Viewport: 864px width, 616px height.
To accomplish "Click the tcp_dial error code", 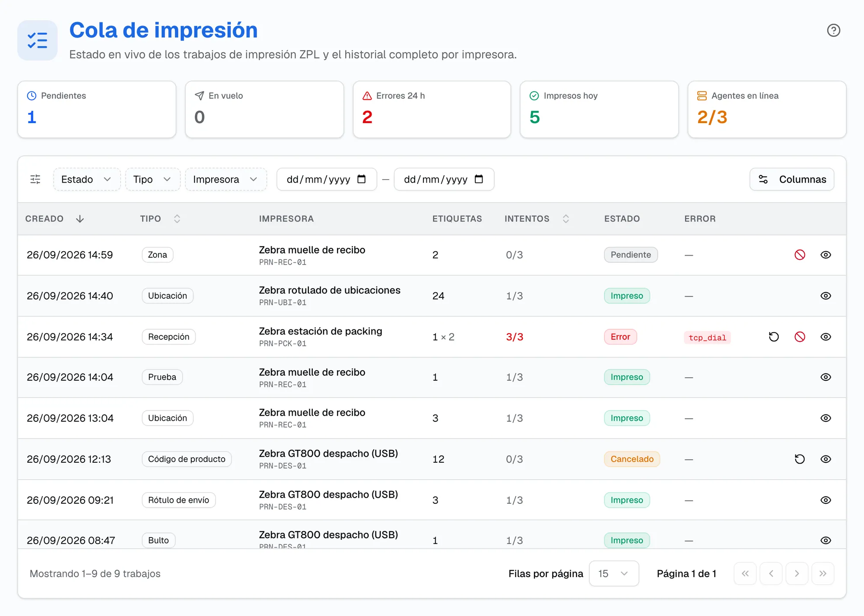I will click(x=707, y=338).
